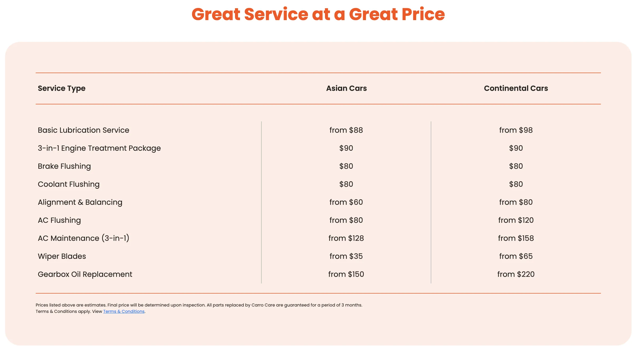644x355 pixels.
Task: Click the Great Service at a Great Price heading
Action: pos(318,14)
